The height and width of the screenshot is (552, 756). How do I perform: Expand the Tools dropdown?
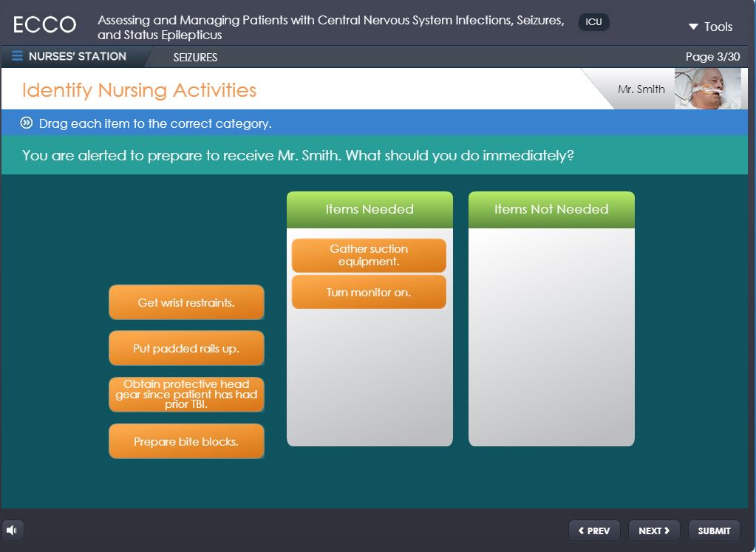click(709, 27)
